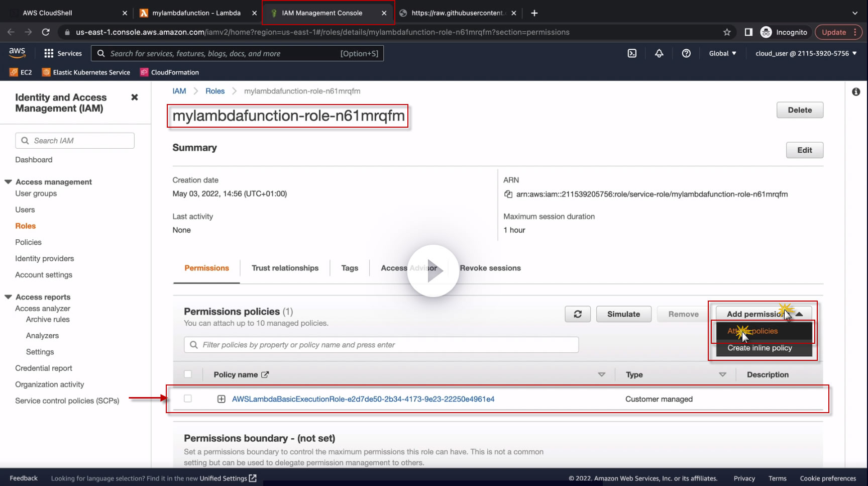Sort the table by Policy name
Screen dimensions: 868x486
point(601,375)
